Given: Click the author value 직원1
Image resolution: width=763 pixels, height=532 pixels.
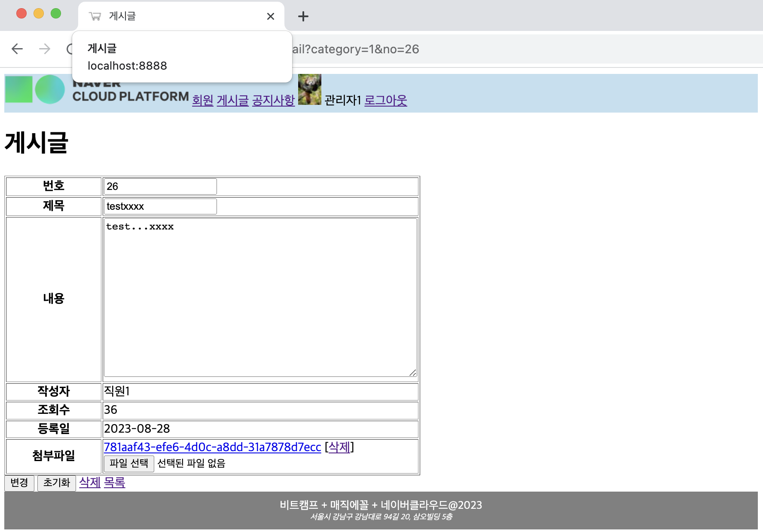Looking at the screenshot, I should [117, 391].
